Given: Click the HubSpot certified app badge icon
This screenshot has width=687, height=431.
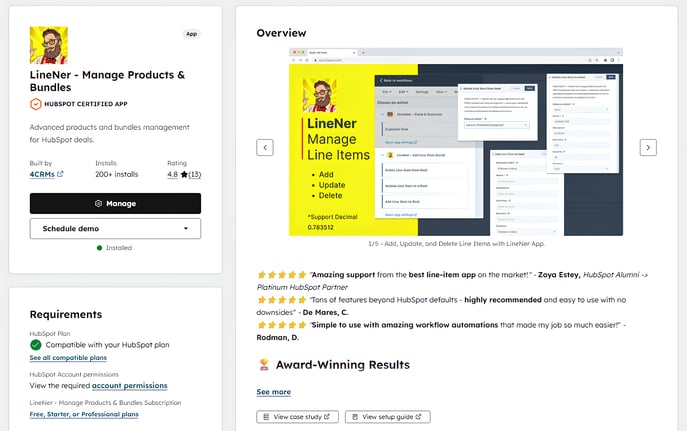Looking at the screenshot, I should [x=36, y=103].
